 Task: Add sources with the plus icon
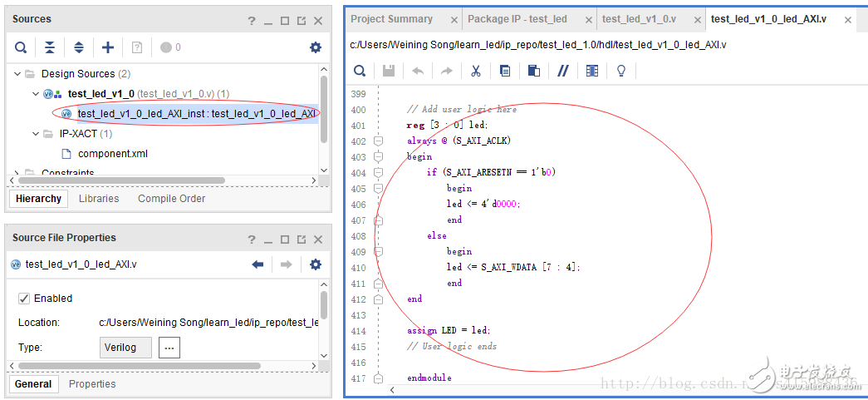pyautogui.click(x=108, y=47)
